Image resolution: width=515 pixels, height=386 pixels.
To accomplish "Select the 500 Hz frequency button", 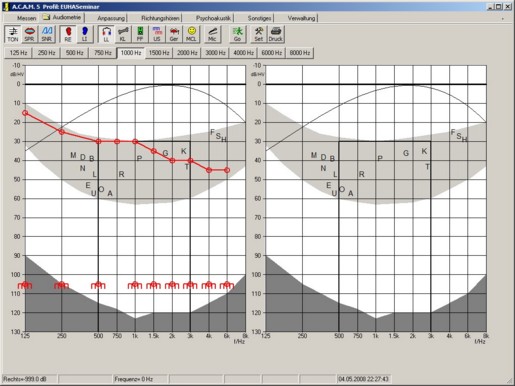I will tap(74, 53).
